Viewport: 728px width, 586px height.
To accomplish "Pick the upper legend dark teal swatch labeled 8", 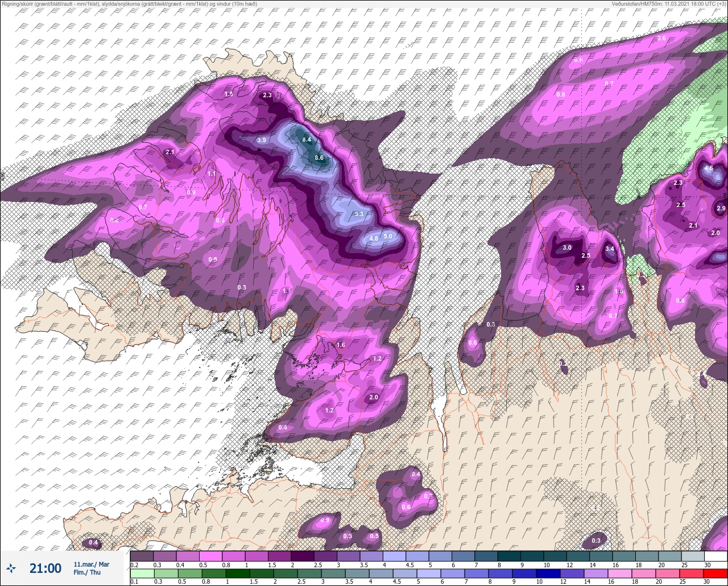I will 509,556.
